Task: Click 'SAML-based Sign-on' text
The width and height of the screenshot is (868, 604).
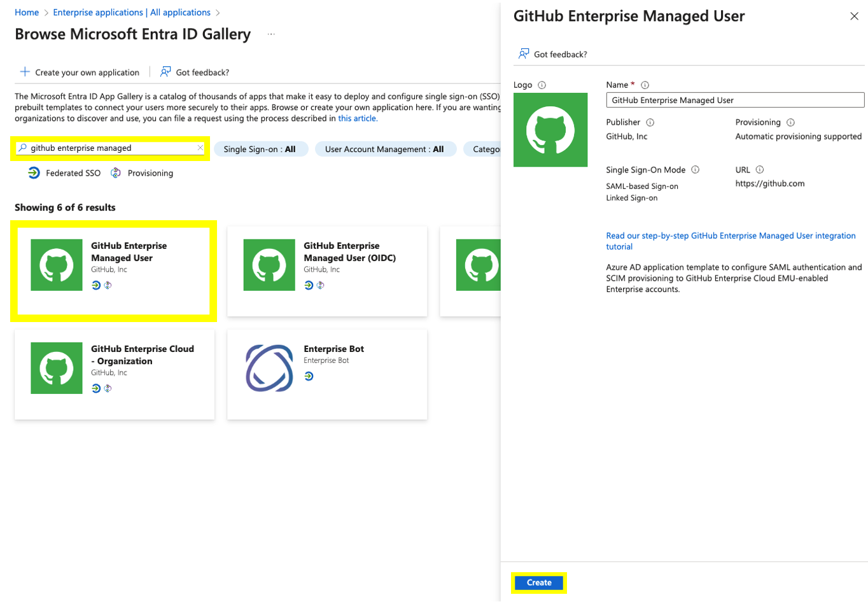Action: point(642,186)
